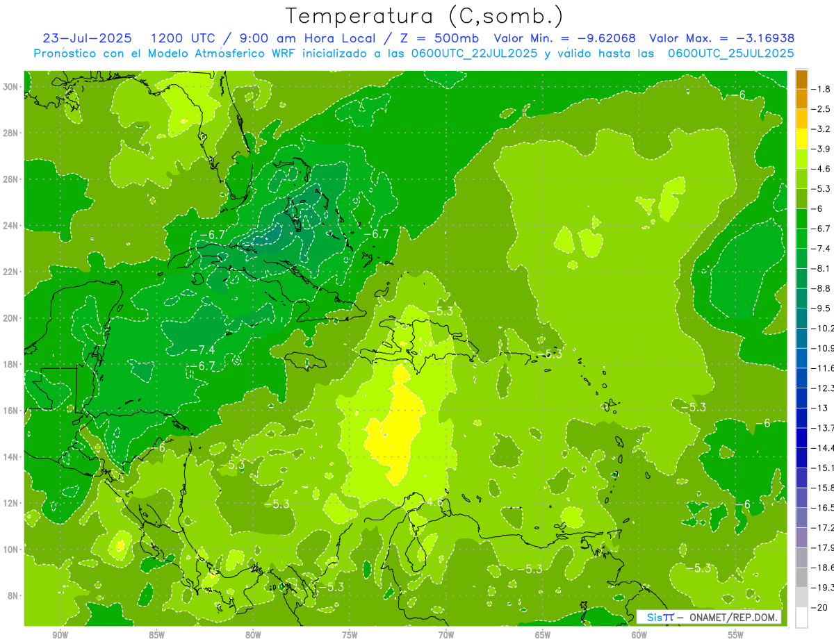834x644 pixels.
Task: Click the 75W longitude axis label
Action: (350, 634)
